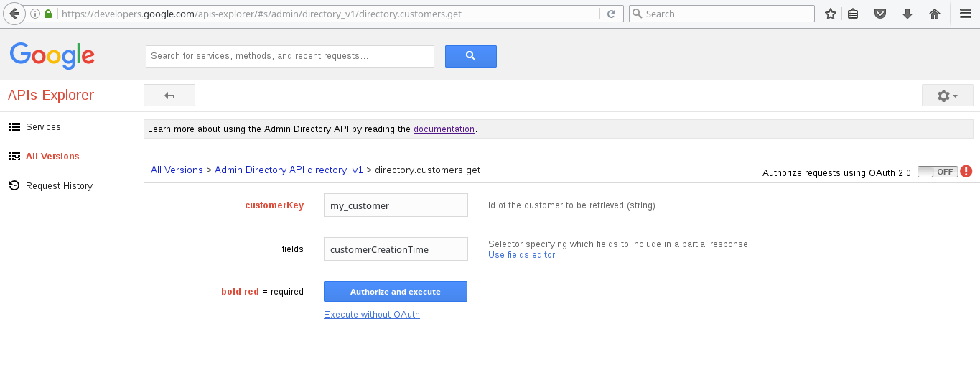Click the APIs Explorer title
Screen dimensions: 980x370
[x=51, y=96]
